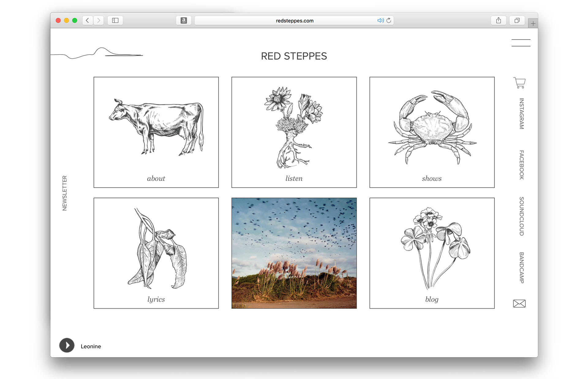Open the listen tile with flowers drawing

click(x=294, y=132)
